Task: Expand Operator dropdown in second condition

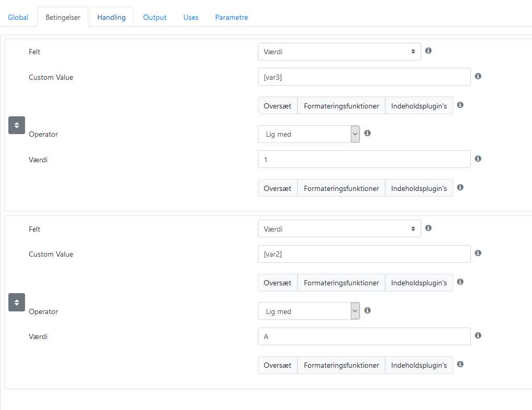Action: 309,311
